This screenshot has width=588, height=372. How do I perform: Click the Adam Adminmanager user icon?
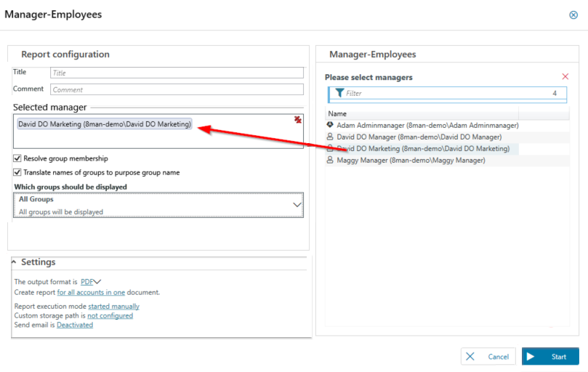pos(330,125)
